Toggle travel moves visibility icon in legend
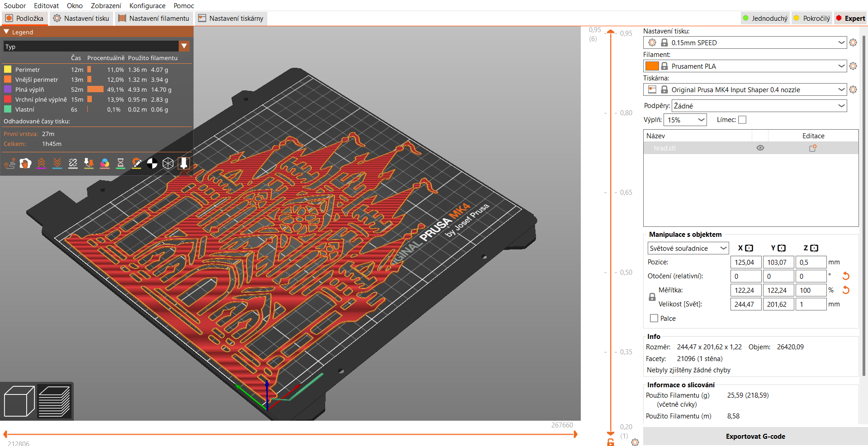 tap(9, 164)
